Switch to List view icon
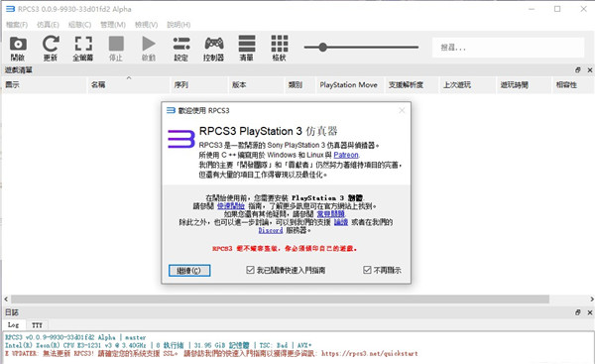 pos(247,44)
